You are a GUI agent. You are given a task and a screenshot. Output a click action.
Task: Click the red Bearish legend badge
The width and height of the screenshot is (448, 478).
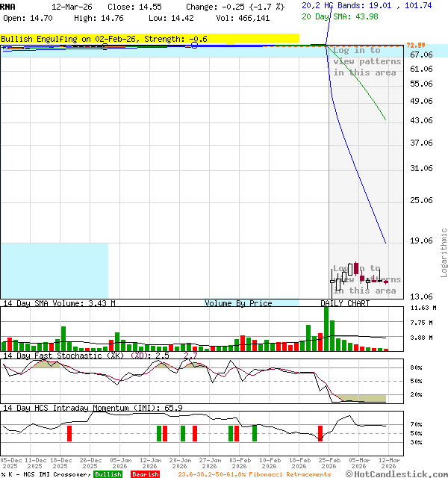pyautogui.click(x=145, y=474)
